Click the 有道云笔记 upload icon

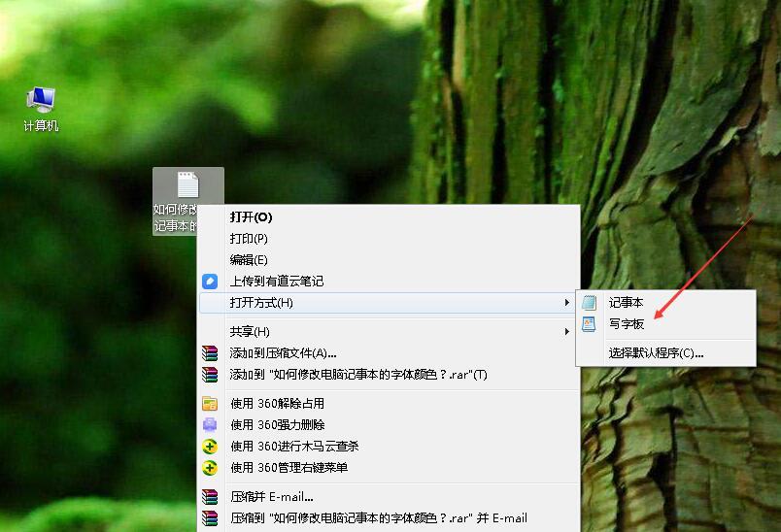[x=210, y=282]
